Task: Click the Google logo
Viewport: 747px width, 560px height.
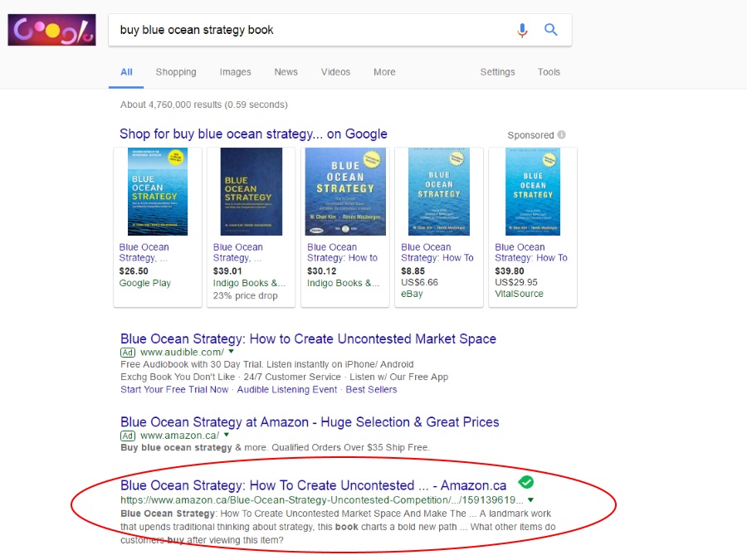Action: tap(51, 29)
